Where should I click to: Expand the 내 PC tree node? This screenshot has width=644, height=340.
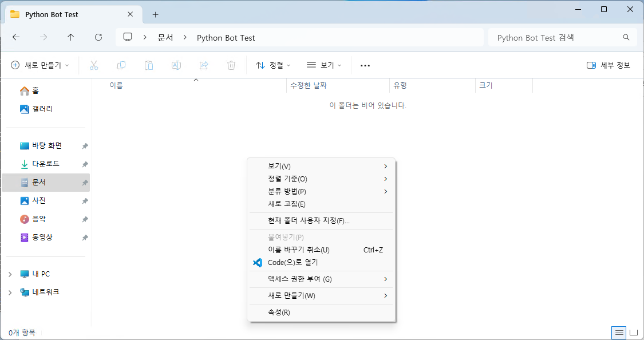[10, 274]
